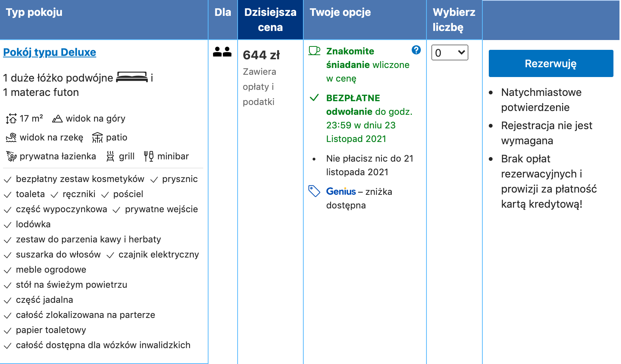Image resolution: width=621 pixels, height=364 pixels.
Task: Click the green free cancellation checkmark
Action: tap(314, 98)
